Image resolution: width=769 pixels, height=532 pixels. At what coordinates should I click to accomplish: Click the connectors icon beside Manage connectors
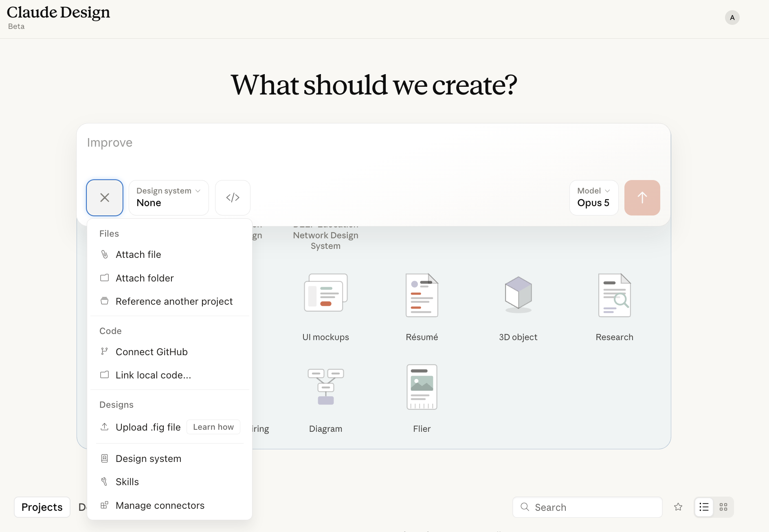click(105, 505)
